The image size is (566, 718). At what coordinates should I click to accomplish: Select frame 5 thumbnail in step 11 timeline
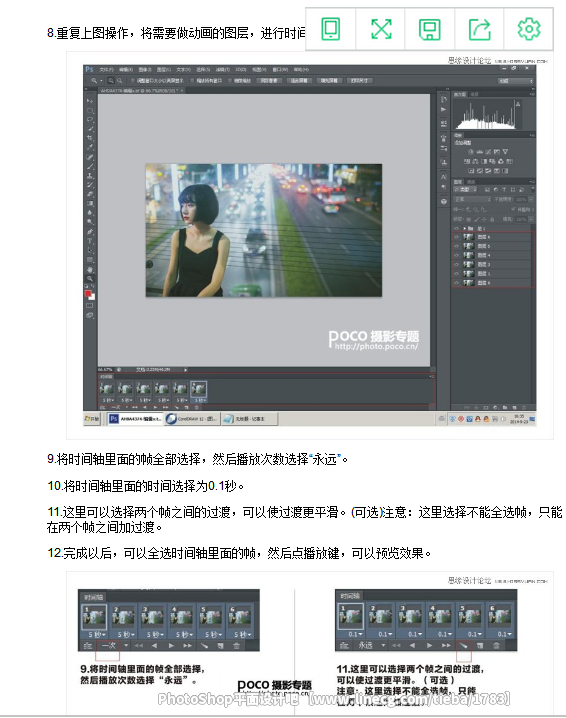[x=469, y=616]
